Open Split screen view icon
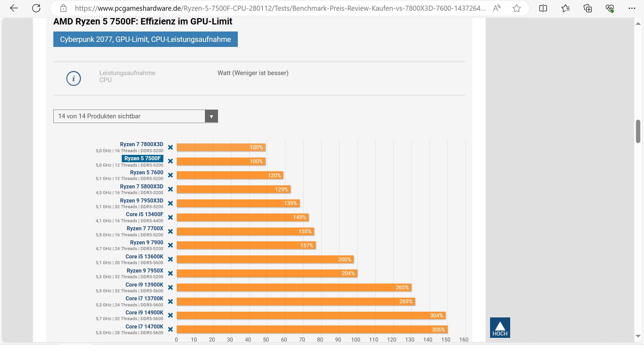 click(x=543, y=8)
